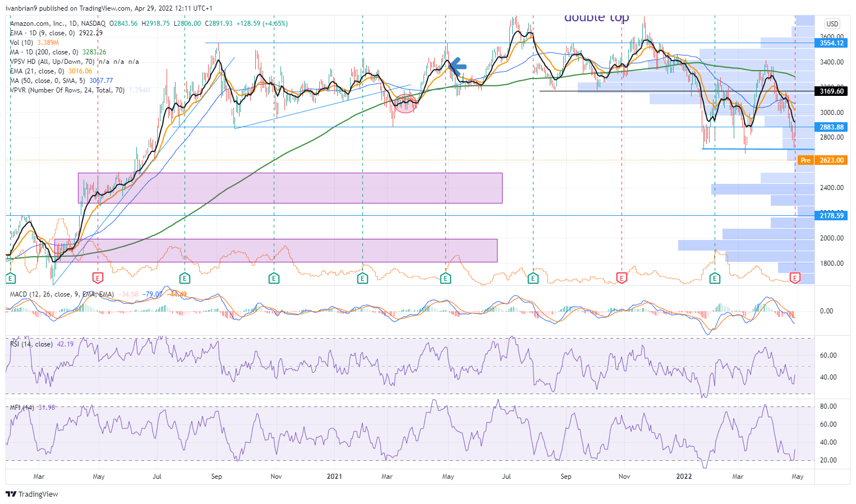Click the Vol (10) legend showing 3.389M
Image resolution: width=856 pixels, height=504 pixels.
(x=35, y=43)
